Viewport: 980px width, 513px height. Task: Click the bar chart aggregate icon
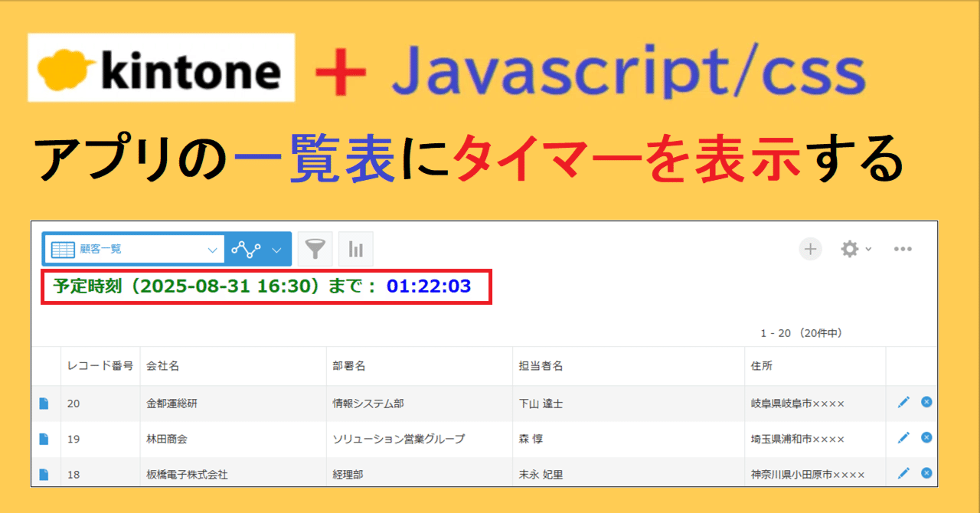pyautogui.click(x=356, y=249)
